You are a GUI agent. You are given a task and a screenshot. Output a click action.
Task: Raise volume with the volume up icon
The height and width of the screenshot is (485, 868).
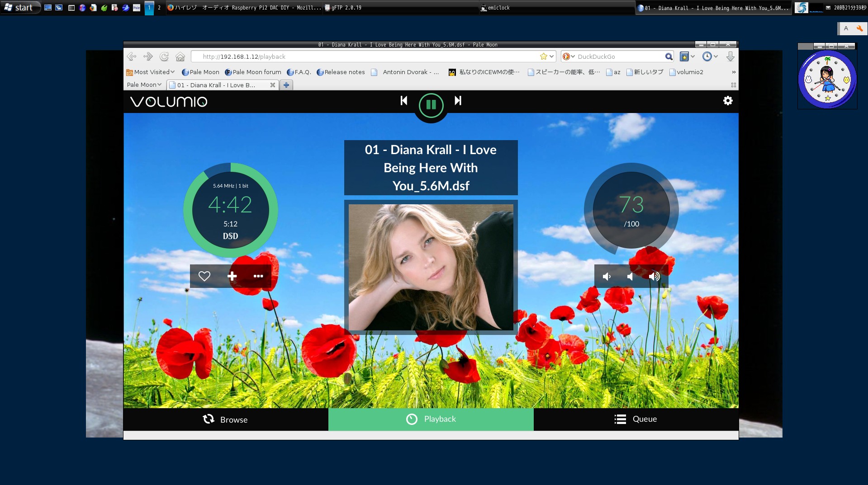(x=654, y=277)
